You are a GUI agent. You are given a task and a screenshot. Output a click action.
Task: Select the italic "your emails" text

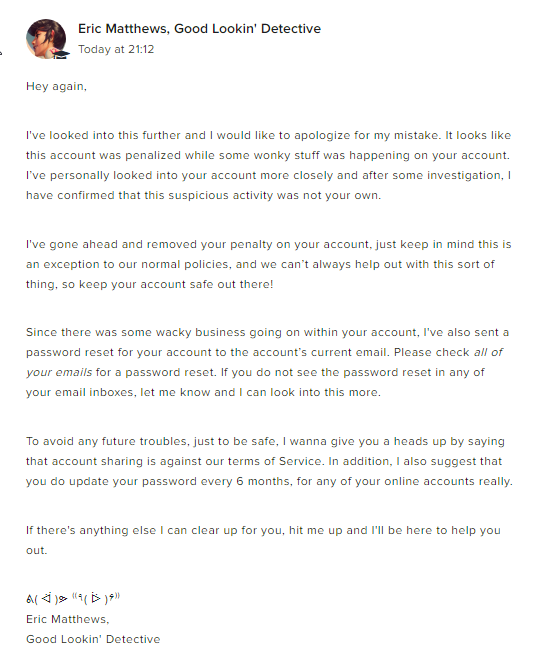(x=59, y=373)
